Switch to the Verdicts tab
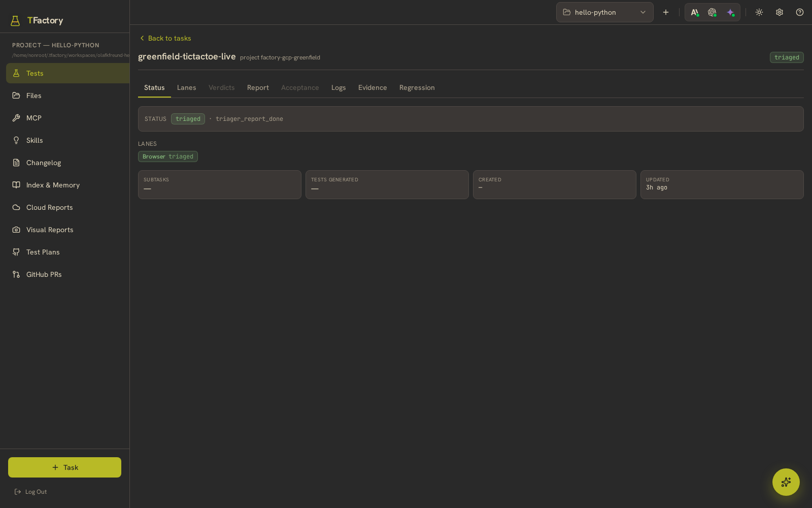812x508 pixels. click(222, 87)
